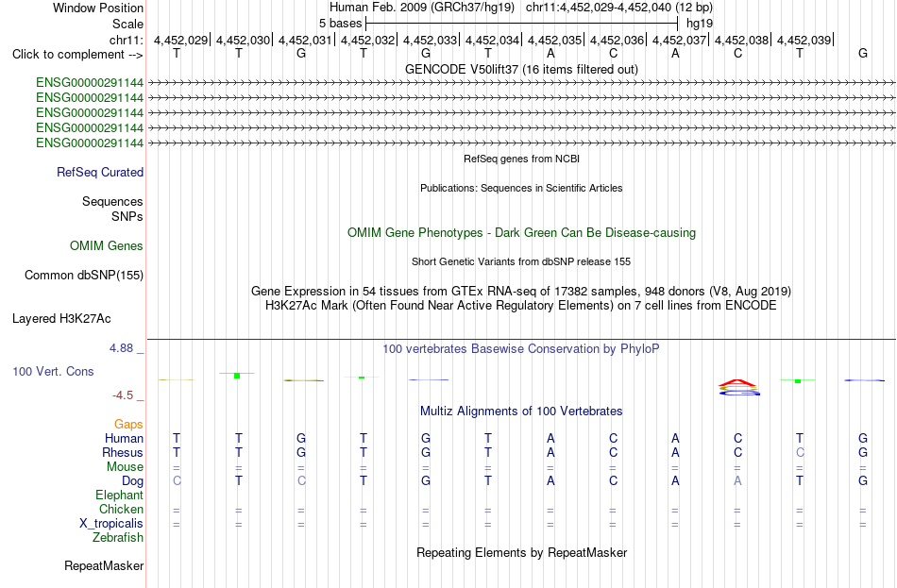Click the OMIM Gene Phenotypes title
This screenshot has width=897, height=588.
(x=521, y=233)
